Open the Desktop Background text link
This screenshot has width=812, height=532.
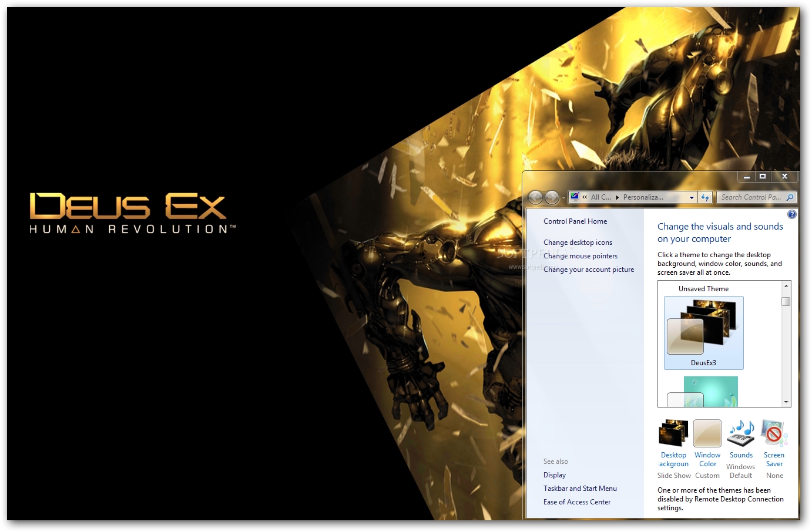pos(673,459)
